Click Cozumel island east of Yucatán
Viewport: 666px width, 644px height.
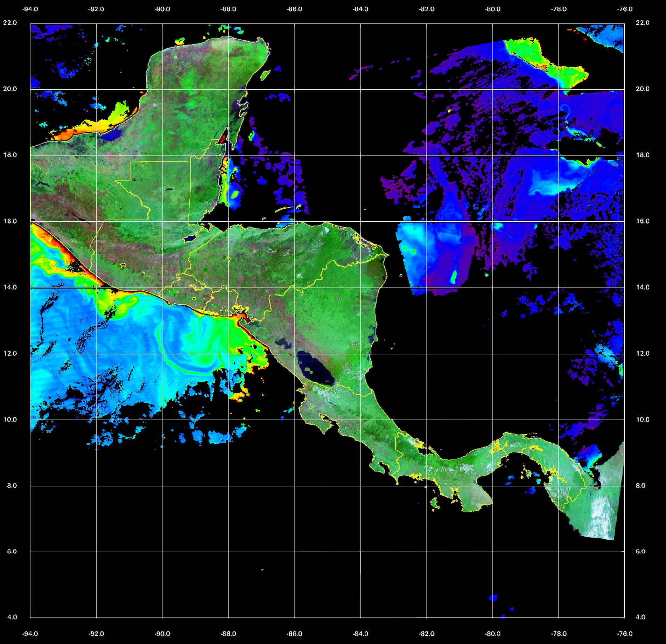(x=265, y=74)
